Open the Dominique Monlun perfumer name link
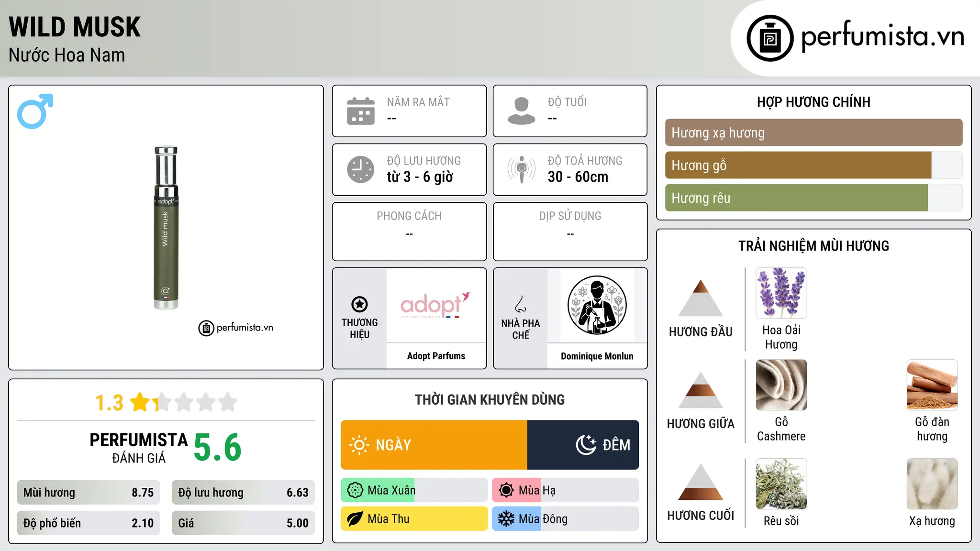The height and width of the screenshot is (551, 980). [x=597, y=356]
